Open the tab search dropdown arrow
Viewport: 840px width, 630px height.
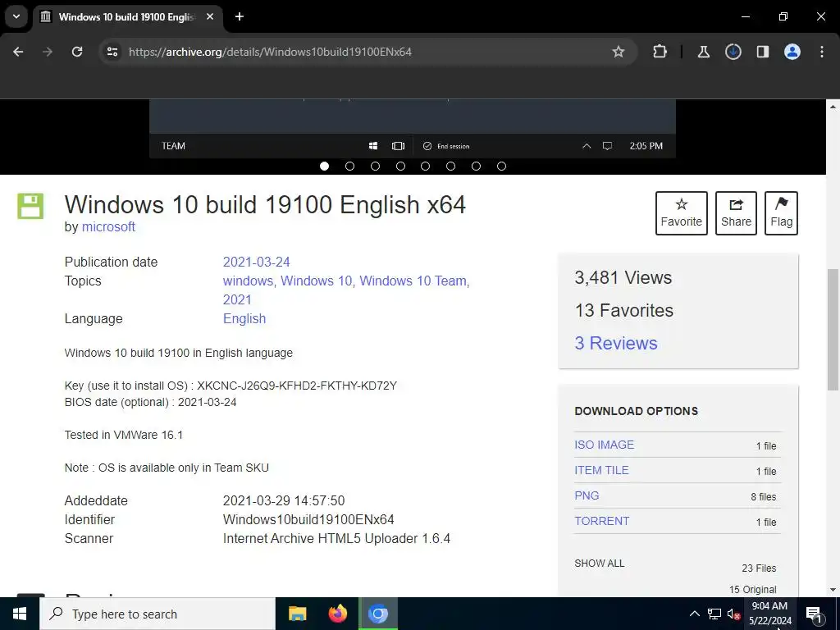pyautogui.click(x=16, y=16)
